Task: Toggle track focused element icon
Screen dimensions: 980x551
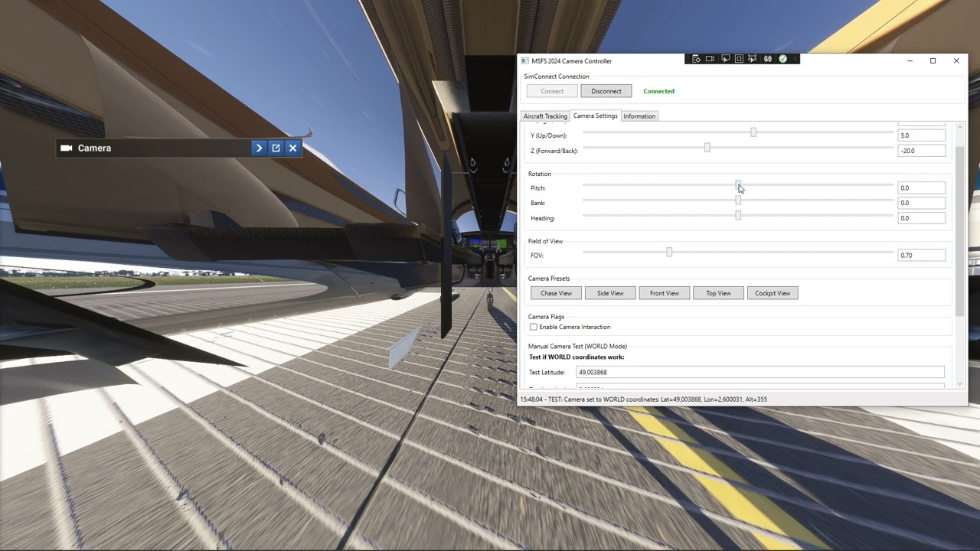Action: 753,59
